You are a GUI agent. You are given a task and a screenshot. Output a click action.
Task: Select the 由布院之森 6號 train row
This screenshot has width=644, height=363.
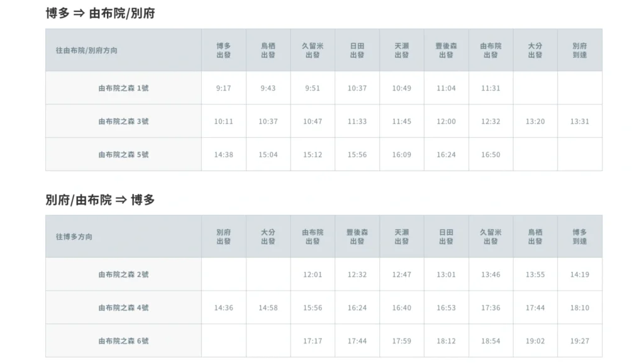tap(324, 341)
